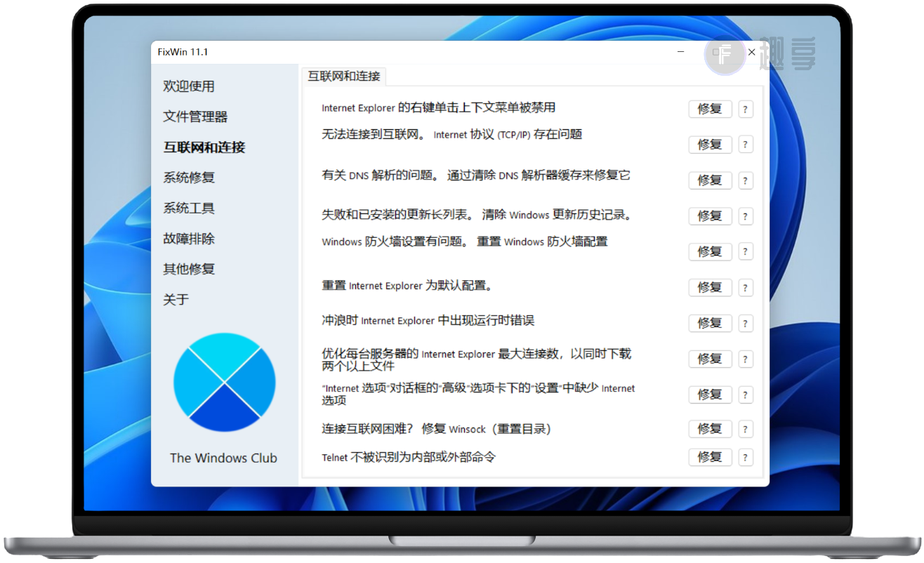Viewport: 924px width, 563px height.
Task: Click 修复 to reset Internet Explorer defaults
Action: [710, 287]
